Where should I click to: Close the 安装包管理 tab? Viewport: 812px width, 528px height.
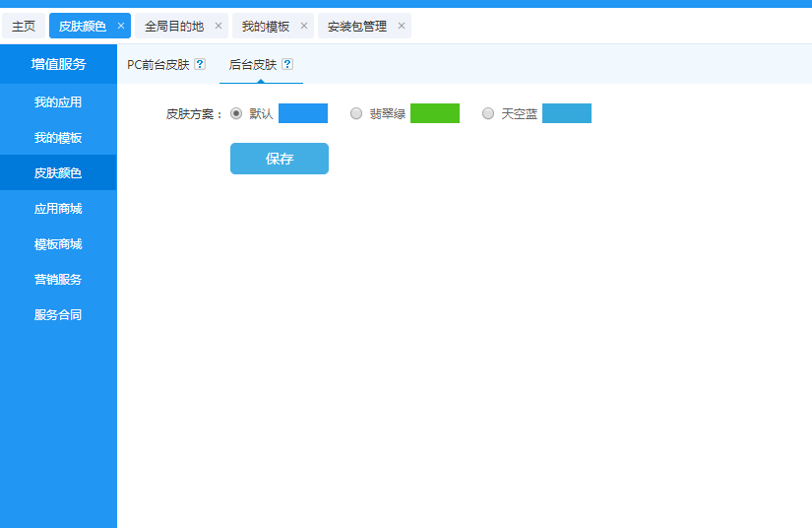pyautogui.click(x=402, y=26)
